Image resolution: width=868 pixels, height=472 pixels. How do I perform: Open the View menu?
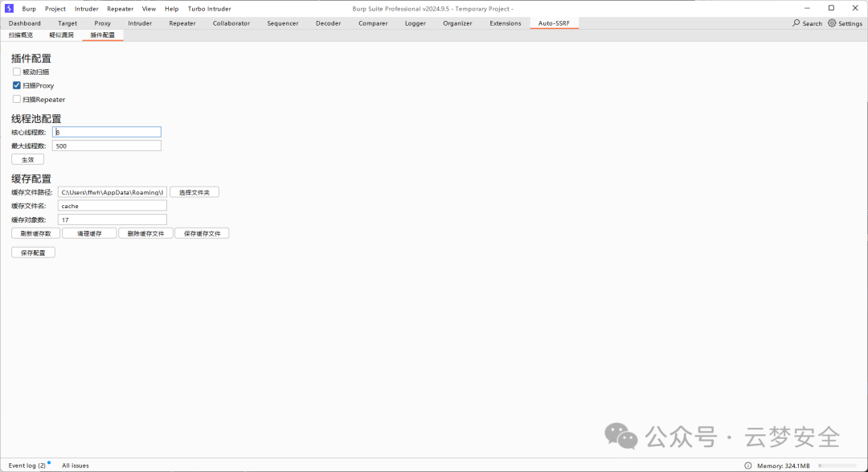click(x=149, y=9)
